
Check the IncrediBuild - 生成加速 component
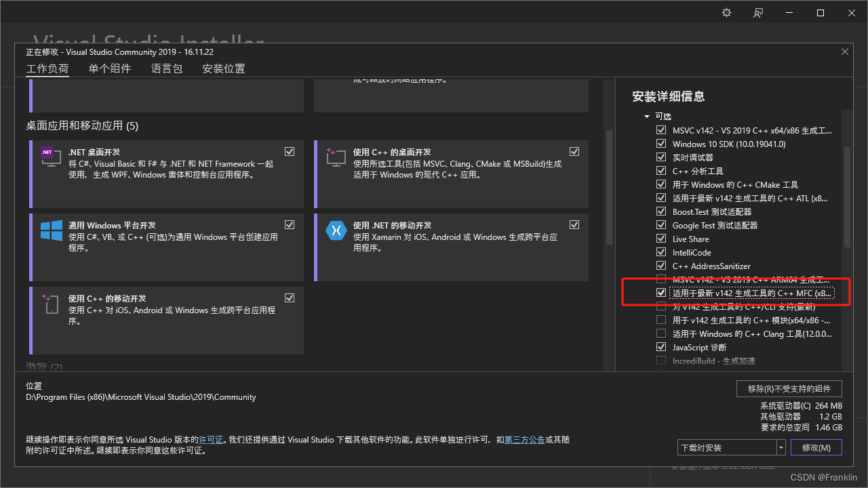click(661, 361)
